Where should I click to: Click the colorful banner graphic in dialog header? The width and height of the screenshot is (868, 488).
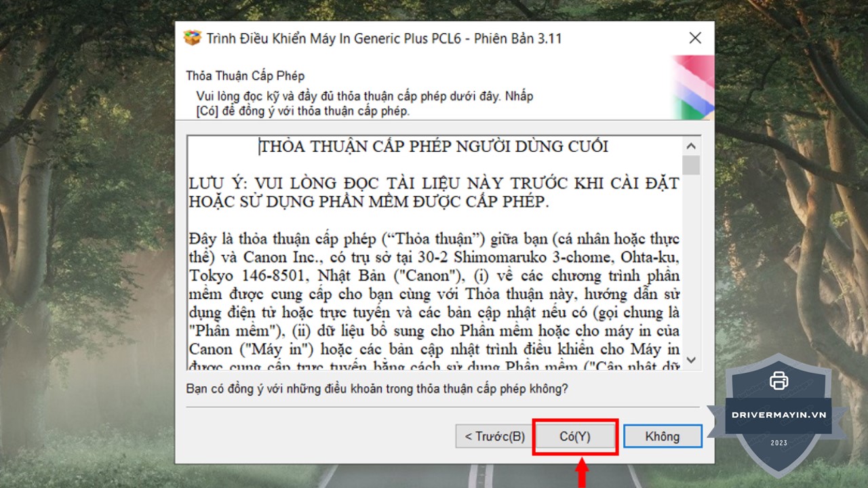[x=692, y=88]
